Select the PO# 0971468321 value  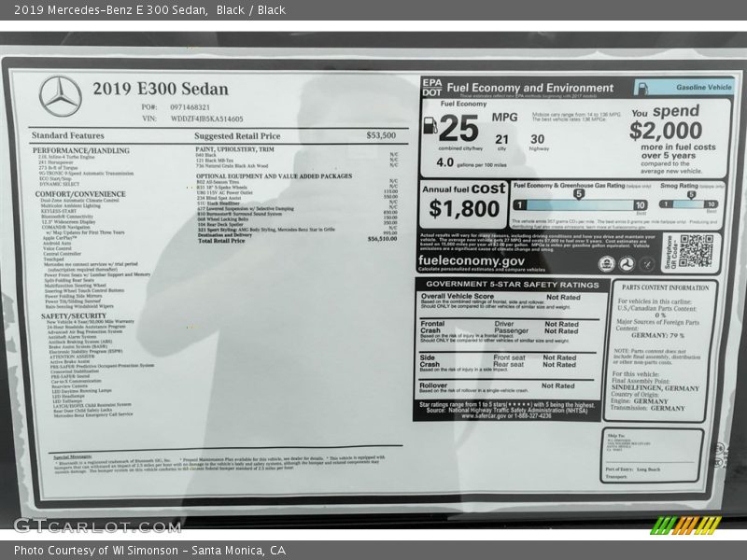click(190, 107)
